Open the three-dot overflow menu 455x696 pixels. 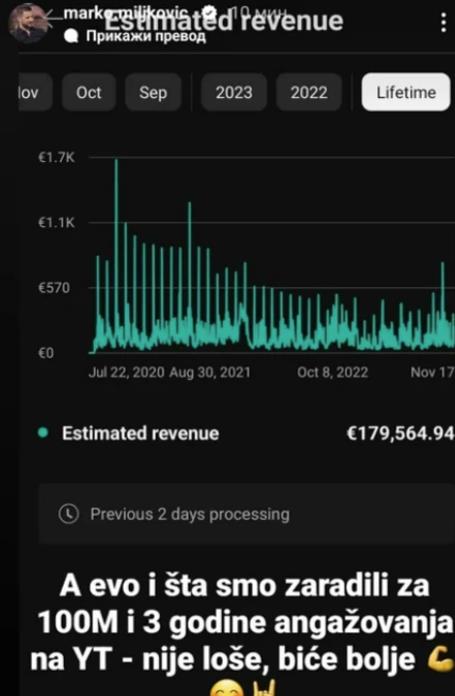tap(443, 23)
